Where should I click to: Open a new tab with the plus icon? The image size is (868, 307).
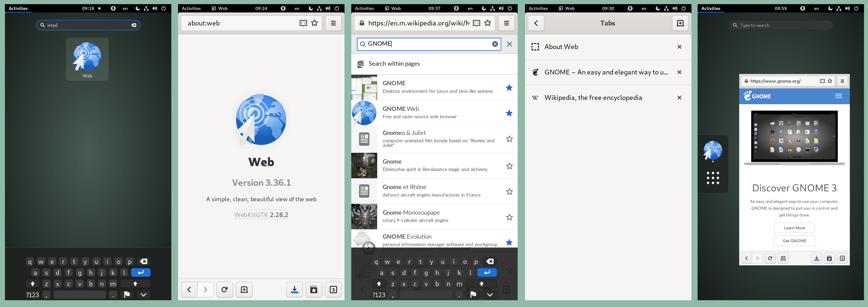tap(680, 23)
